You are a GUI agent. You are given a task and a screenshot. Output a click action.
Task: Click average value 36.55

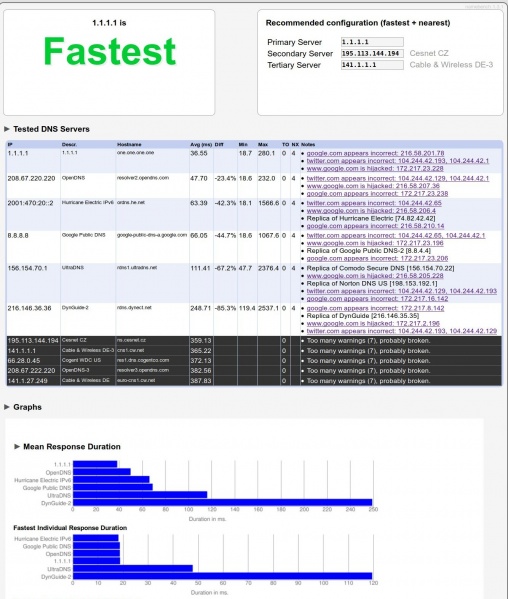tap(199, 153)
